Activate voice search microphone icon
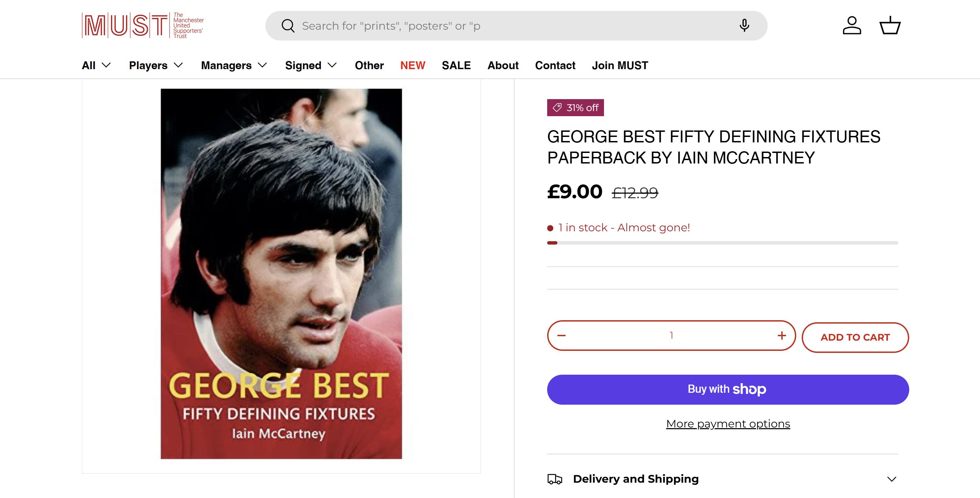The image size is (980, 498). [744, 26]
